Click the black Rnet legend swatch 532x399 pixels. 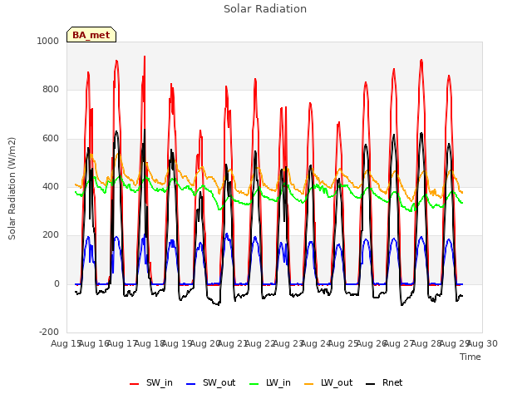[371, 384]
